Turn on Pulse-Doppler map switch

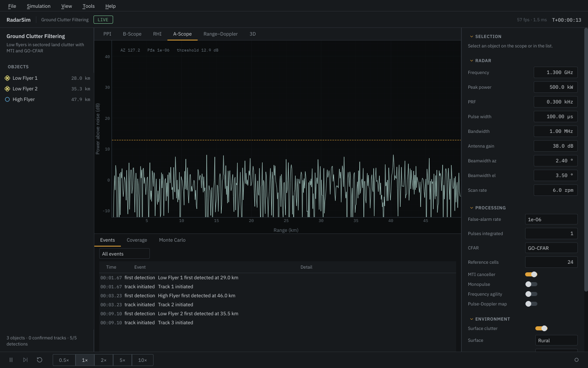[x=531, y=304]
